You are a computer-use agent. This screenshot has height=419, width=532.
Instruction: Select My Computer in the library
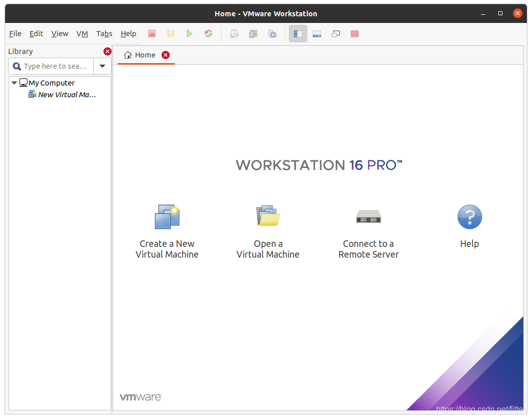[51, 82]
